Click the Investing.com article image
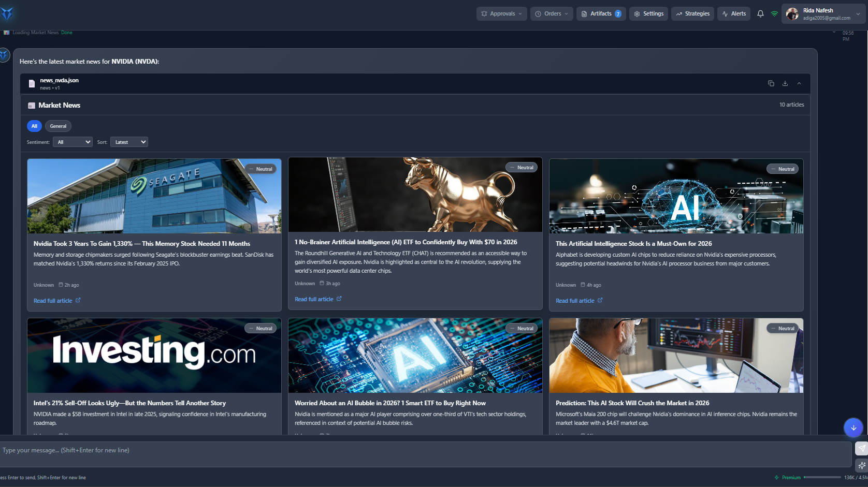This screenshot has width=868, height=487. tap(154, 356)
